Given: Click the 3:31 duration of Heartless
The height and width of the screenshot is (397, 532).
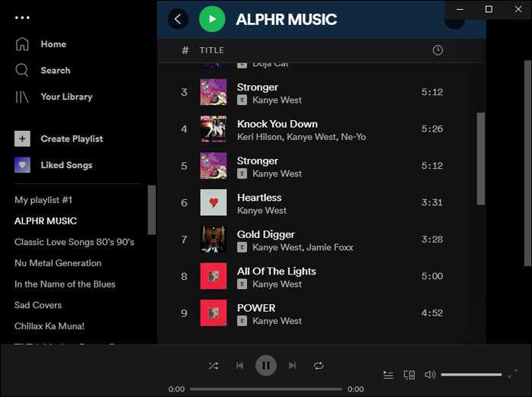Looking at the screenshot, I should click(432, 203).
